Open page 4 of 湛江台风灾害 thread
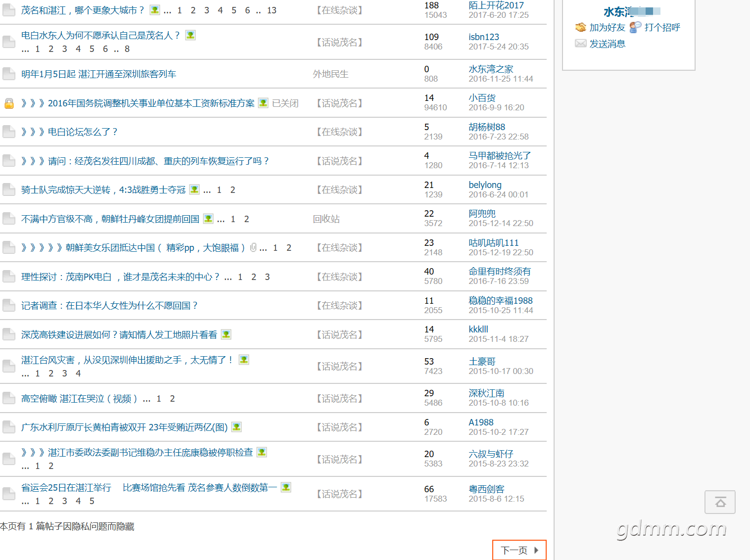This screenshot has width=750, height=560. [78, 373]
